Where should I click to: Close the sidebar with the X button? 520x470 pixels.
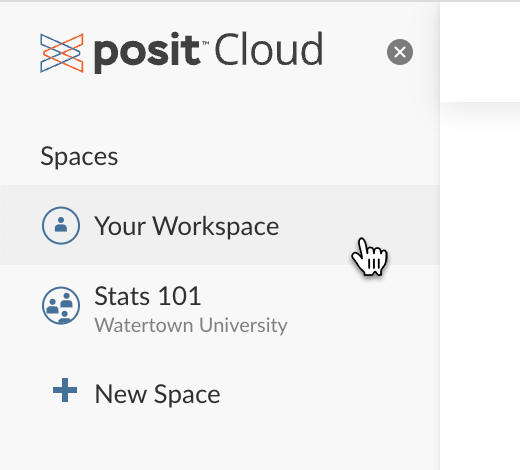click(400, 52)
